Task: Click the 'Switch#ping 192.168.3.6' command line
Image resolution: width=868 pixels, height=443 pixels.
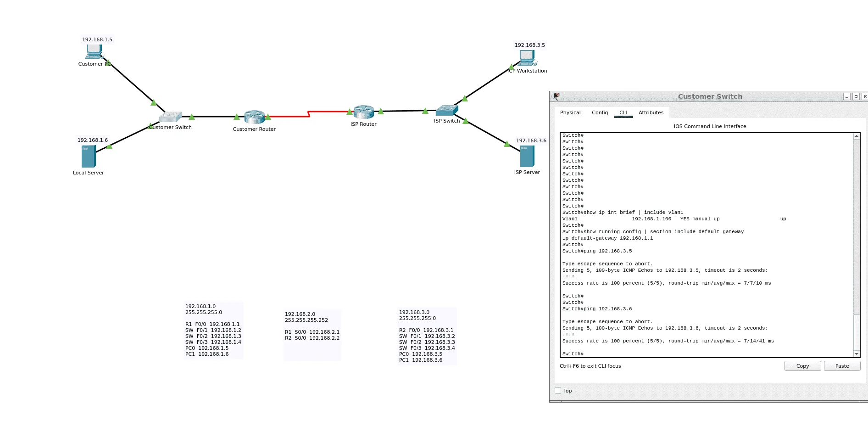Action: tap(597, 309)
